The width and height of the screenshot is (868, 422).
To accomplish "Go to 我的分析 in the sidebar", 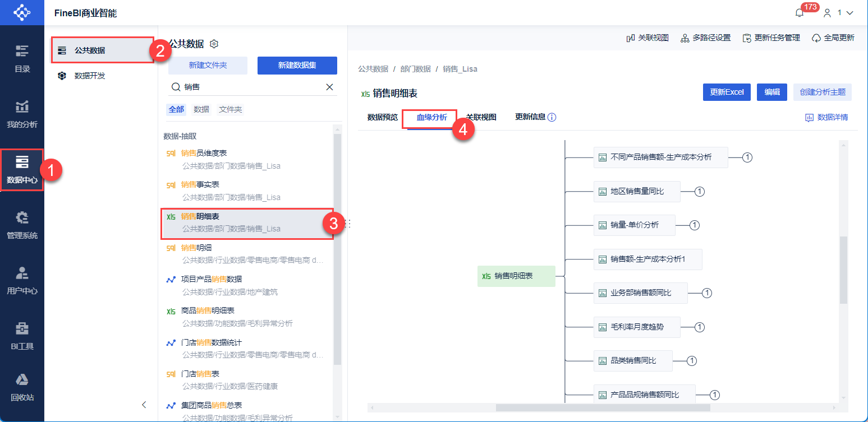I will pos(22,114).
